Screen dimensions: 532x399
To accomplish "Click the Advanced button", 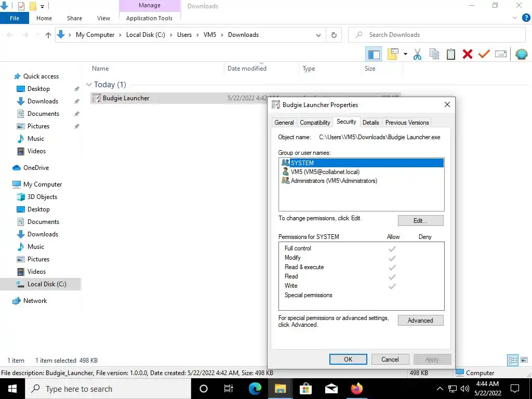I will pyautogui.click(x=420, y=320).
